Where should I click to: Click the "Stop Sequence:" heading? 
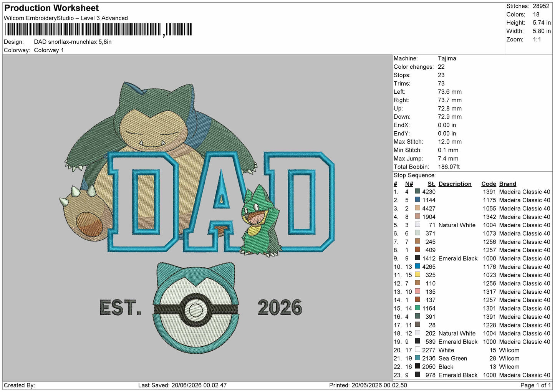[x=414, y=175]
